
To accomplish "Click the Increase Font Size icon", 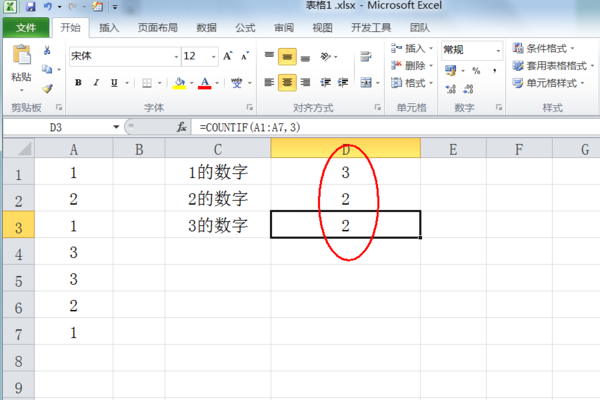I will 228,56.
